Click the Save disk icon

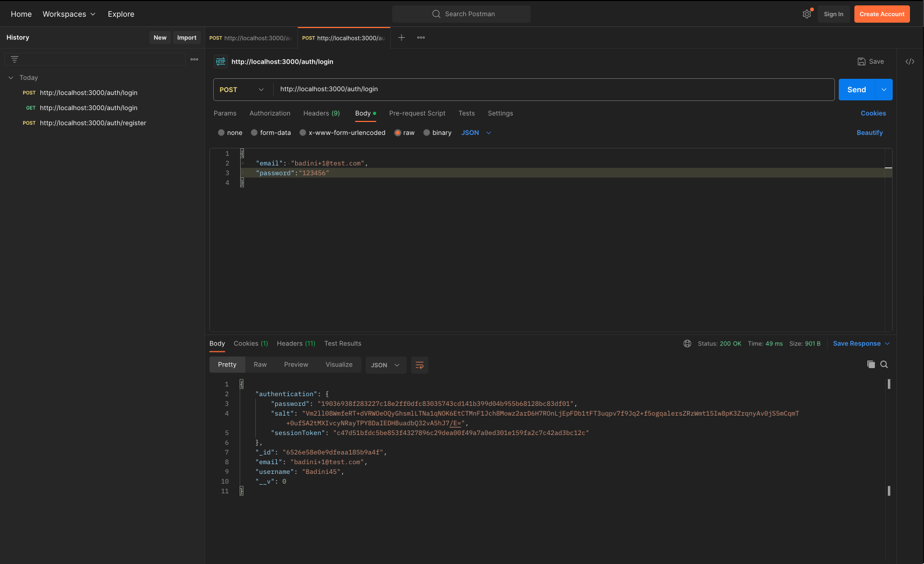click(x=861, y=62)
